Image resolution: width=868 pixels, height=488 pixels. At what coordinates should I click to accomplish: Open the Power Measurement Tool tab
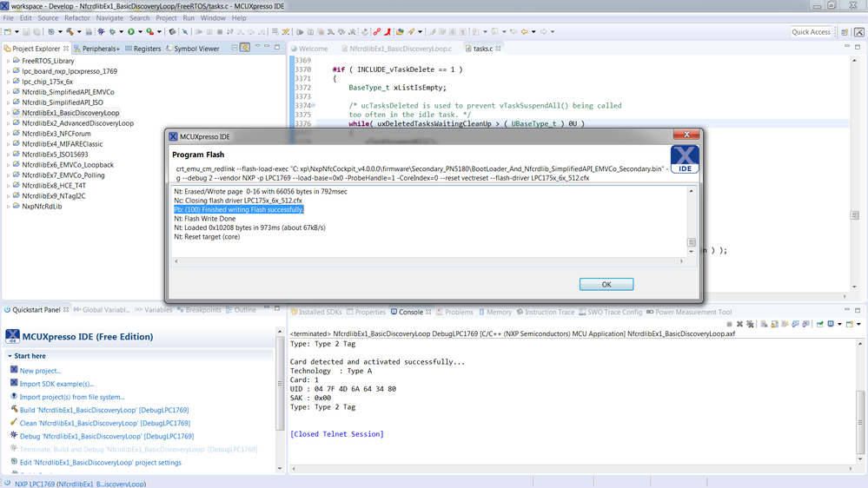pyautogui.click(x=689, y=312)
